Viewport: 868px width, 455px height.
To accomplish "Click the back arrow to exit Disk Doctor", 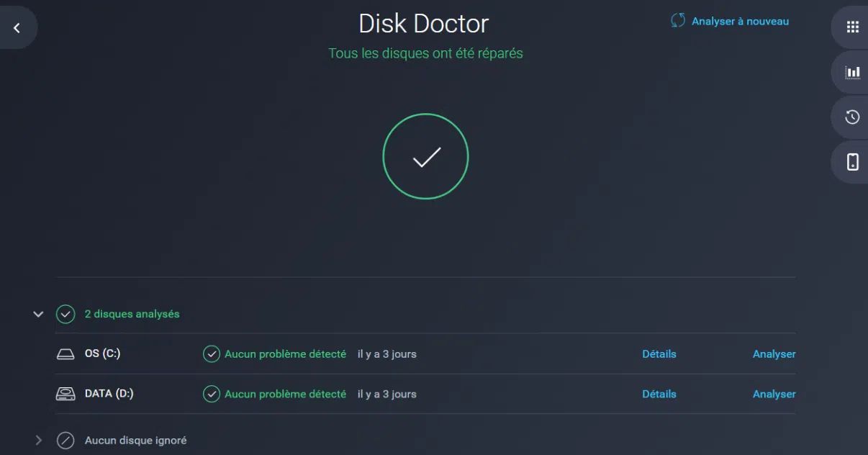I will coord(17,27).
